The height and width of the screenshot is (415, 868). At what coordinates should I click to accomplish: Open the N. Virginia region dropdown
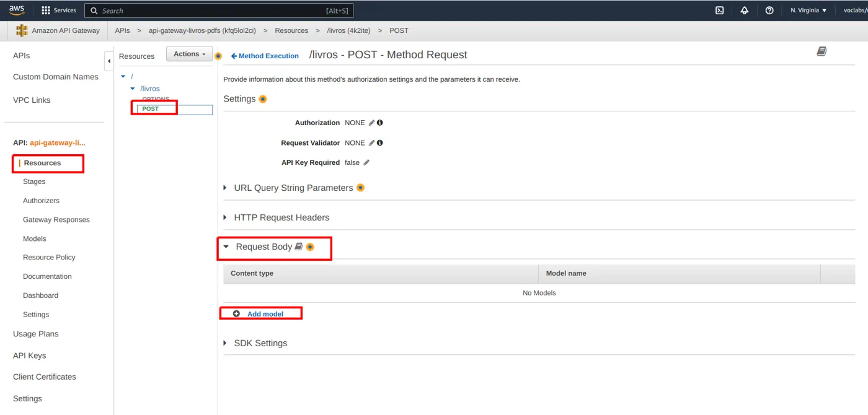pyautogui.click(x=808, y=11)
